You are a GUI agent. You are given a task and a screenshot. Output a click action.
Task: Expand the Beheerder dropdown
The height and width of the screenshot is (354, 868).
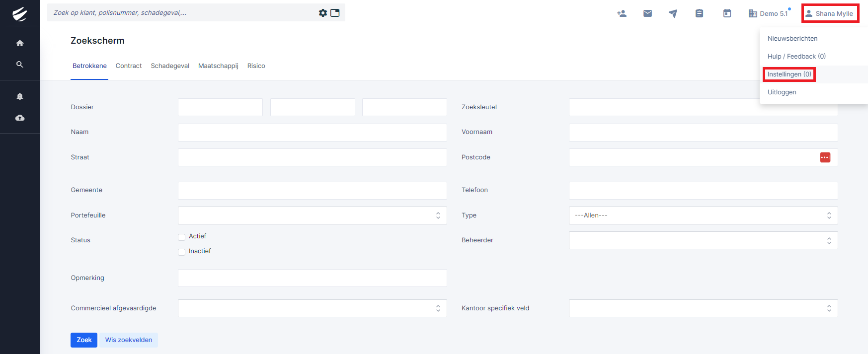pyautogui.click(x=703, y=240)
